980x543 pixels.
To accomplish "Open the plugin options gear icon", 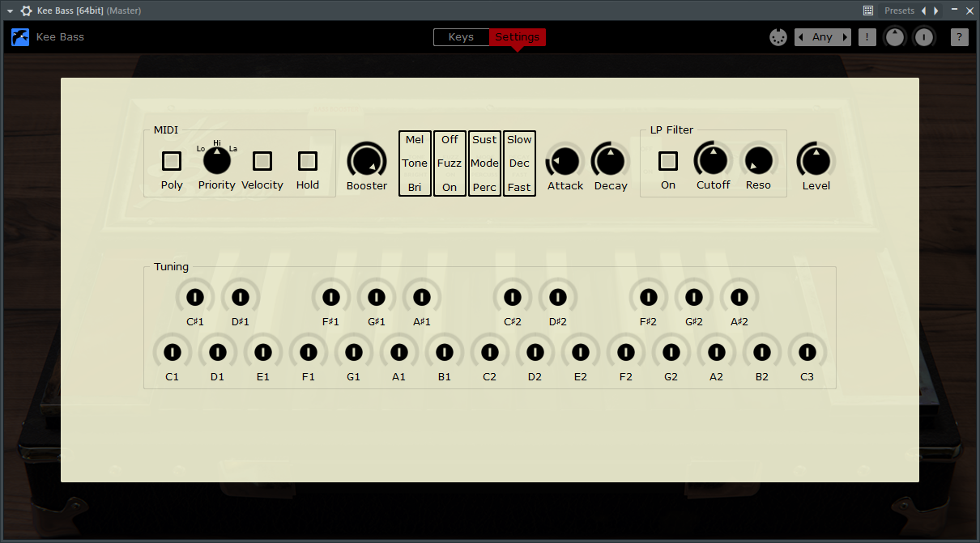I will click(x=26, y=11).
